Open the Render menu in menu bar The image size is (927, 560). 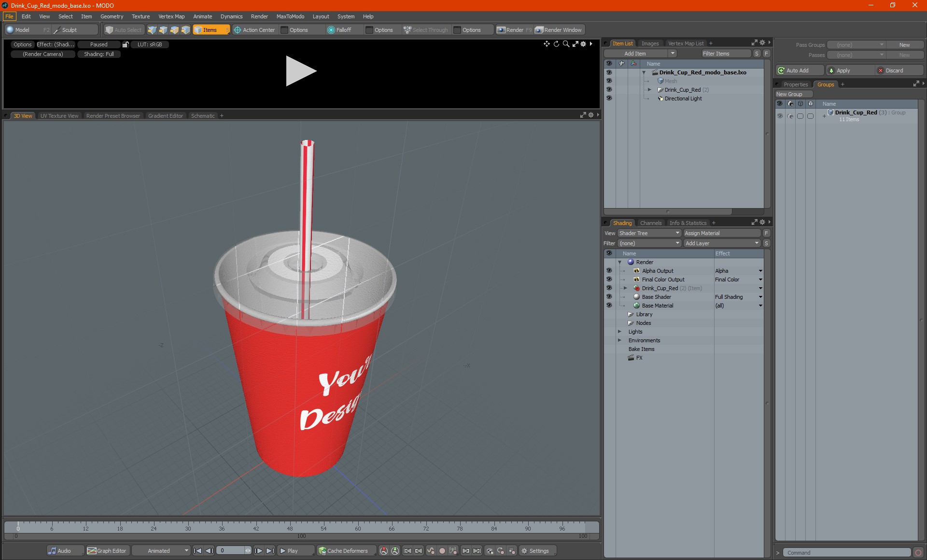click(259, 16)
